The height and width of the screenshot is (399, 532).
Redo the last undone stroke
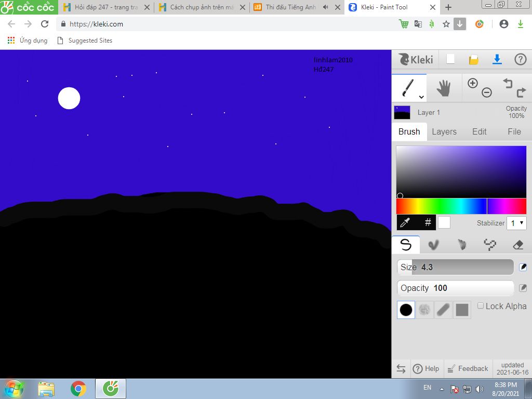pyautogui.click(x=521, y=92)
